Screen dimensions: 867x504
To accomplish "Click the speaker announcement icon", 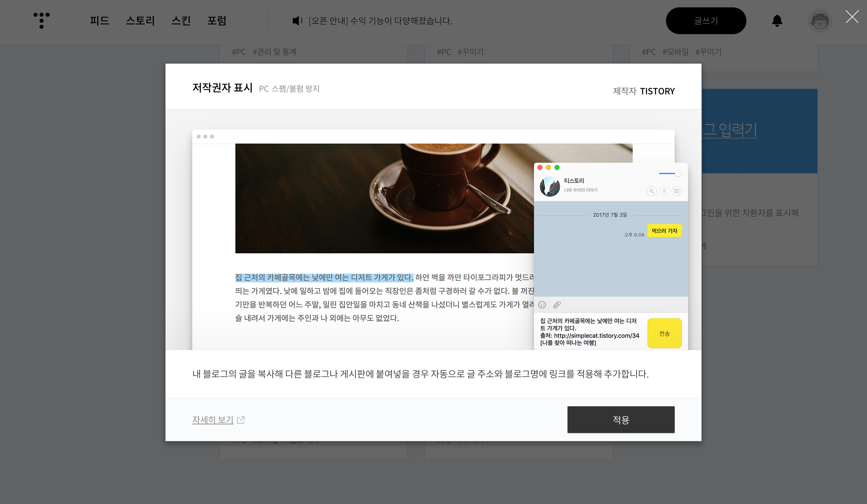I will [x=297, y=21].
